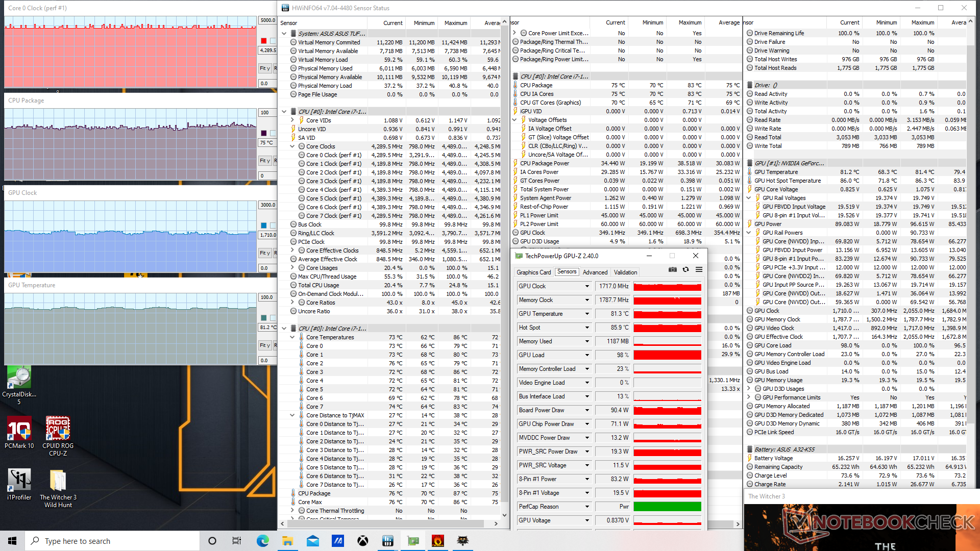This screenshot has height=551, width=980.
Task: Click the blue slash-logo taskbar app icon
Action: click(x=338, y=541)
